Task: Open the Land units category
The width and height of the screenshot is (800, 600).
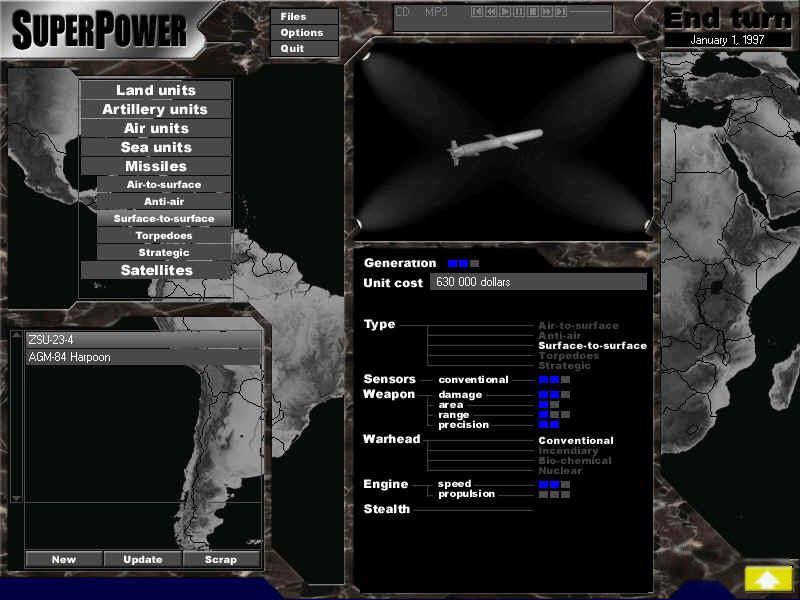Action: click(x=156, y=90)
